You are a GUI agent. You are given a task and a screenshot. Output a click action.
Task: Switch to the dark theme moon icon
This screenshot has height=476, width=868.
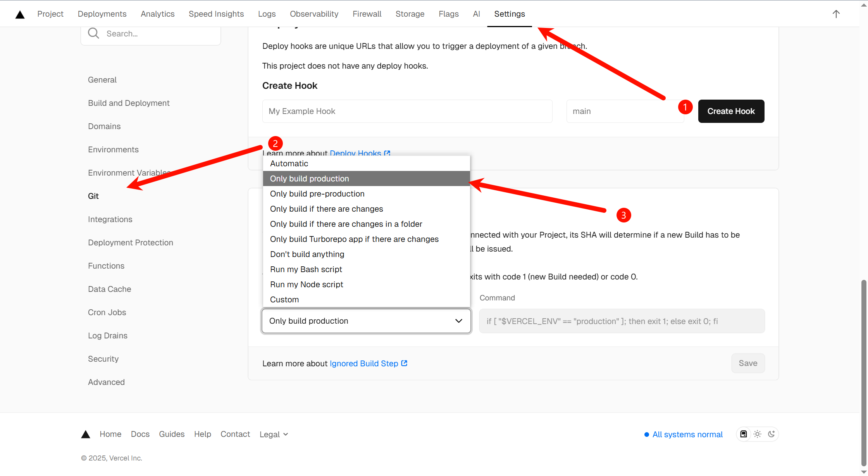(772, 434)
